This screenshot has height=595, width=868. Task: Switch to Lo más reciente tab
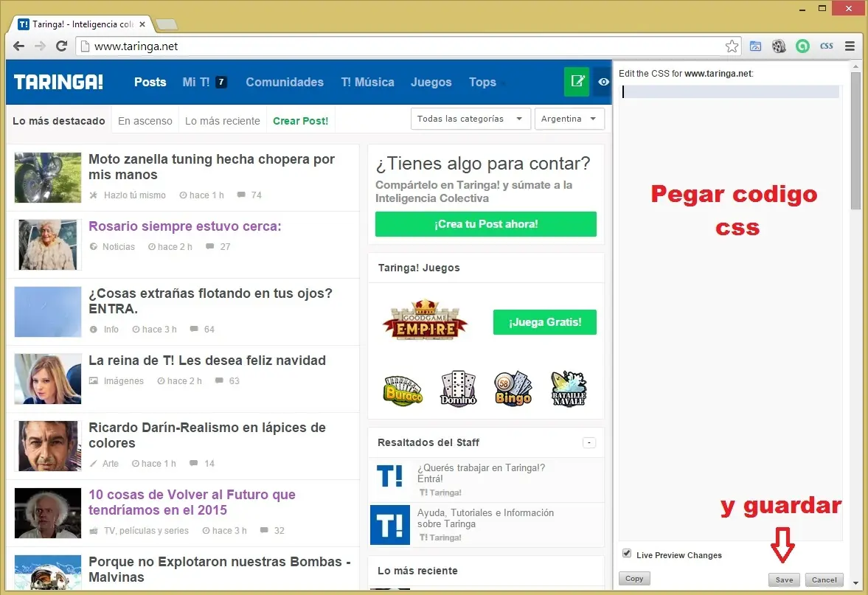tap(223, 121)
